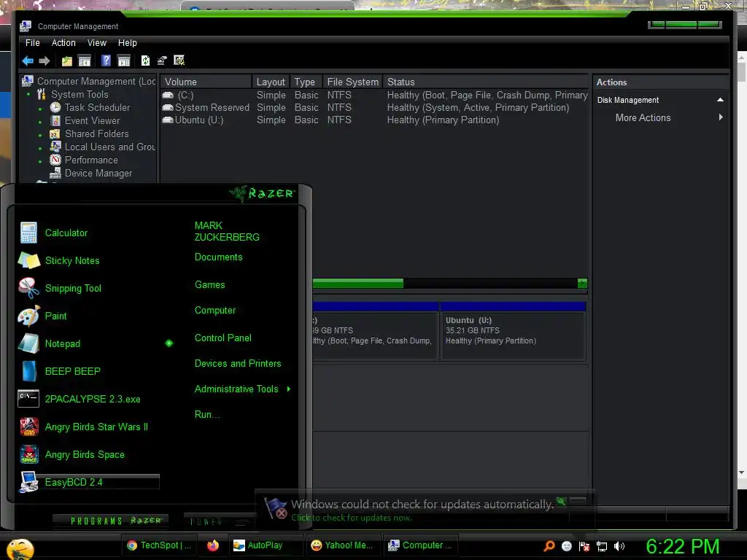Select Task Scheduler in the console tree
Viewport: 747px width, 560px height.
click(x=97, y=108)
